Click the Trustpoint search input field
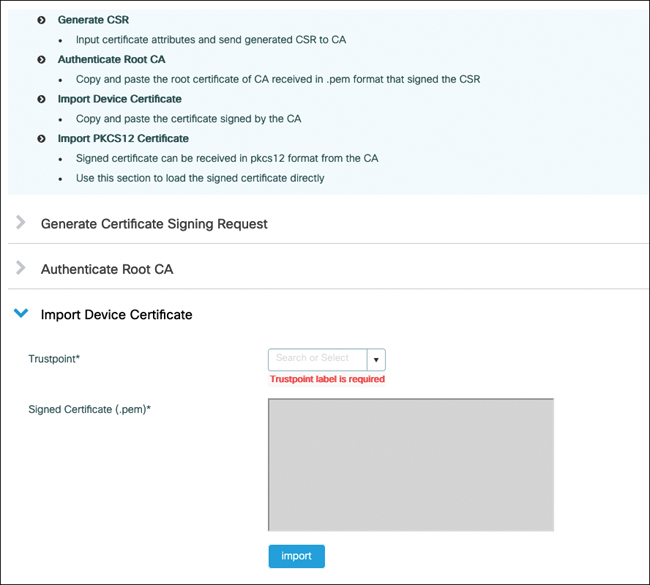This screenshot has width=650, height=585. tap(317, 360)
